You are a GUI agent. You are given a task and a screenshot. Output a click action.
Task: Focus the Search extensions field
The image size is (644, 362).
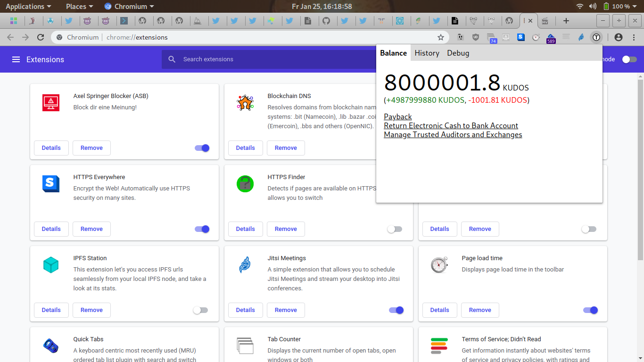pyautogui.click(x=269, y=59)
